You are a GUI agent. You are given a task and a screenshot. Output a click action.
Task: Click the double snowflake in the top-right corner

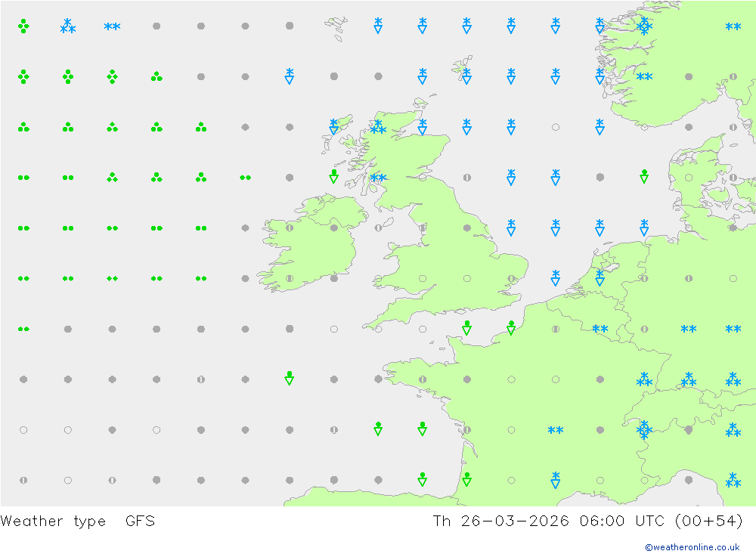pyautogui.click(x=733, y=26)
